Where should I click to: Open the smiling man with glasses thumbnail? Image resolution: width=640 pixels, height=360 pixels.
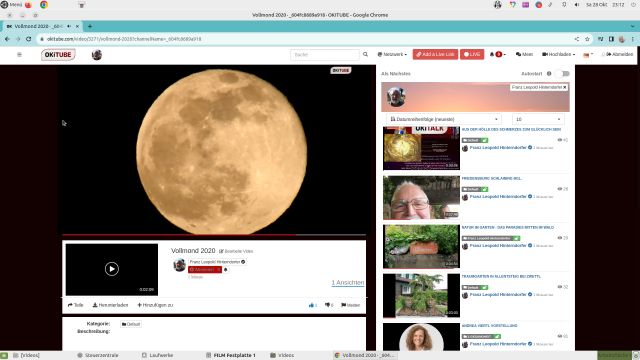pos(421,198)
